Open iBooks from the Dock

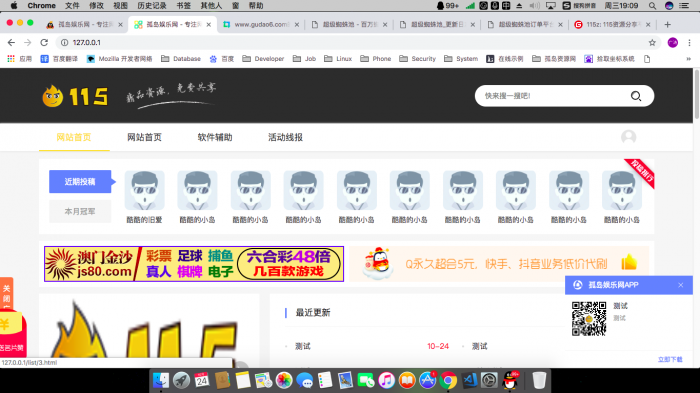pos(407,380)
